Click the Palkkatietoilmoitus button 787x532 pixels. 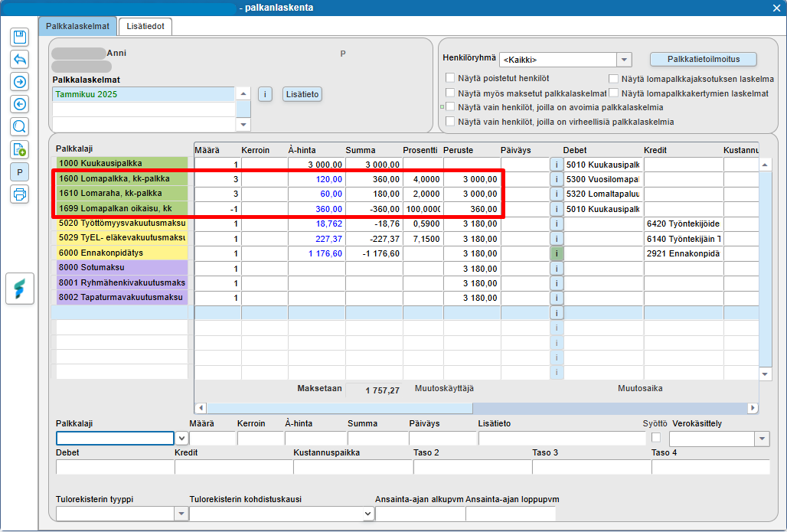click(704, 59)
